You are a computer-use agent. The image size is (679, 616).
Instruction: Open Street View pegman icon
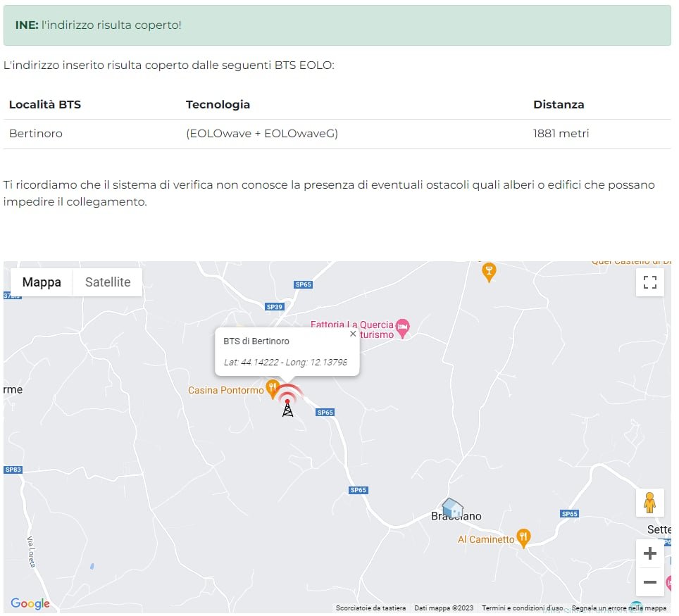649,502
